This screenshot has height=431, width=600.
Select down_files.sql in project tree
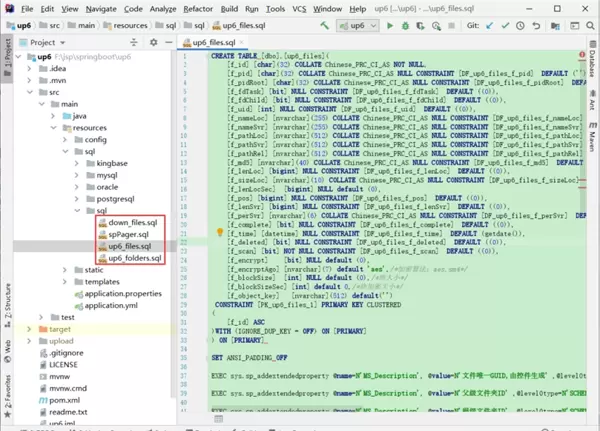pos(132,222)
